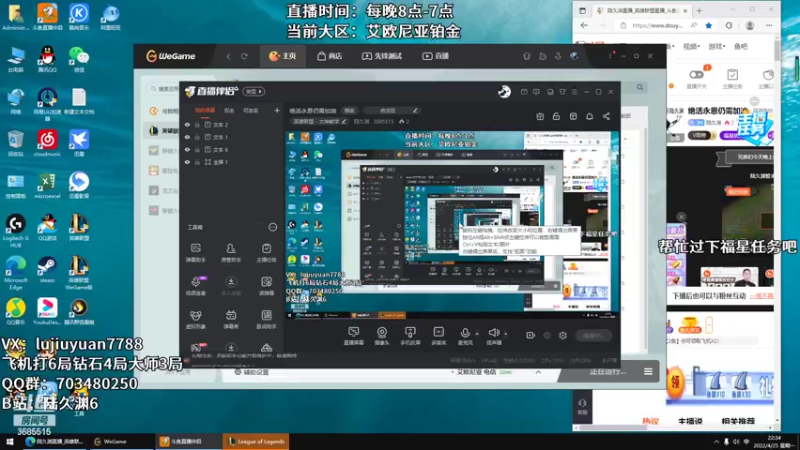Toggle the lock on layer 文本 1
Screen dimensions: 800x450
tap(197, 137)
